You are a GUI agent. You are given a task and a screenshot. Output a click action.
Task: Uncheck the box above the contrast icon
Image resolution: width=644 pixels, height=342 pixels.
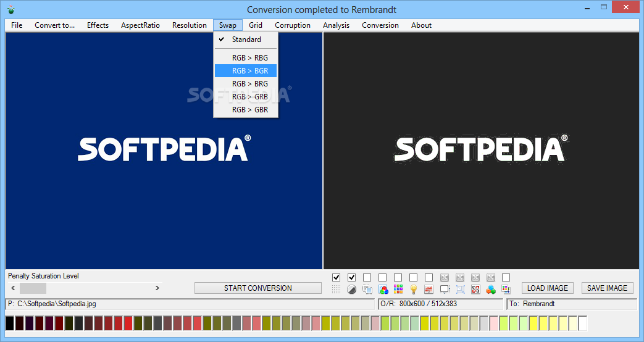[351, 278]
